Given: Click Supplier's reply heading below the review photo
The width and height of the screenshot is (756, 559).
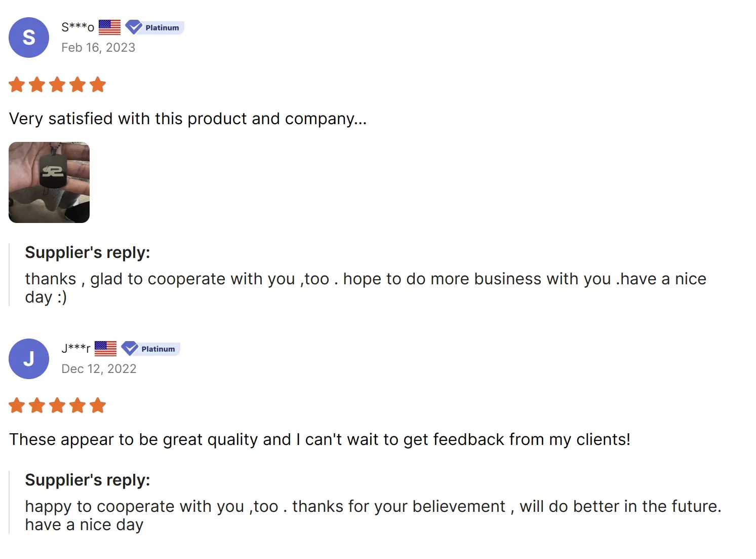Looking at the screenshot, I should (88, 252).
